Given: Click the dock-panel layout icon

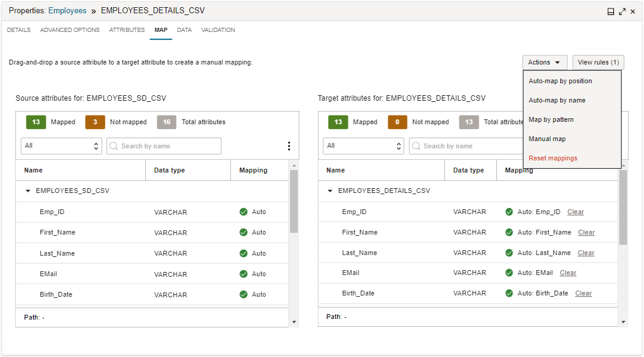Looking at the screenshot, I should (x=611, y=11).
